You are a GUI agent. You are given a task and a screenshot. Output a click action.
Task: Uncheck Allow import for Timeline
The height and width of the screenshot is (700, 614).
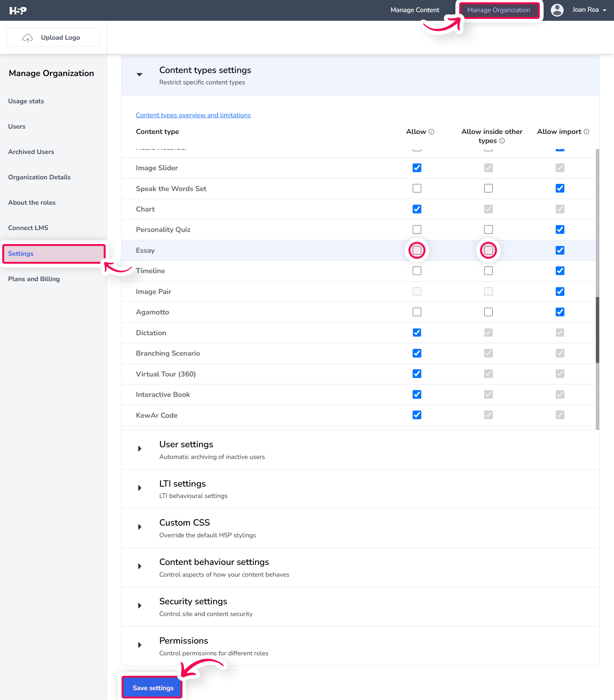coord(560,271)
